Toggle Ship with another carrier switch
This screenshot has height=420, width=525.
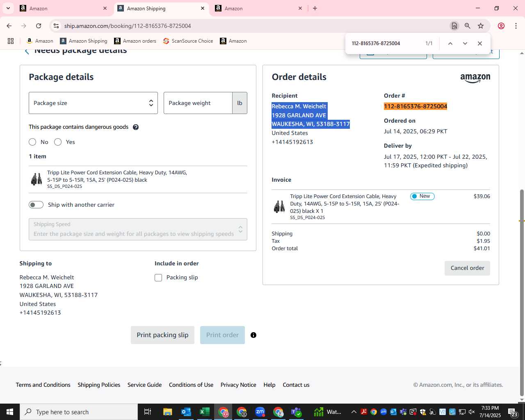pos(36,205)
